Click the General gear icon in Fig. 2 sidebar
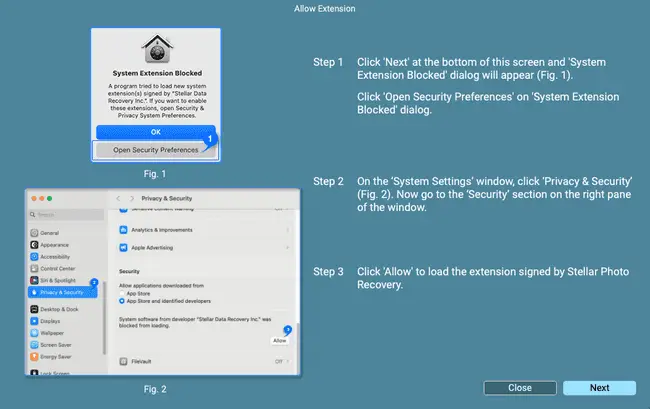 pos(34,233)
